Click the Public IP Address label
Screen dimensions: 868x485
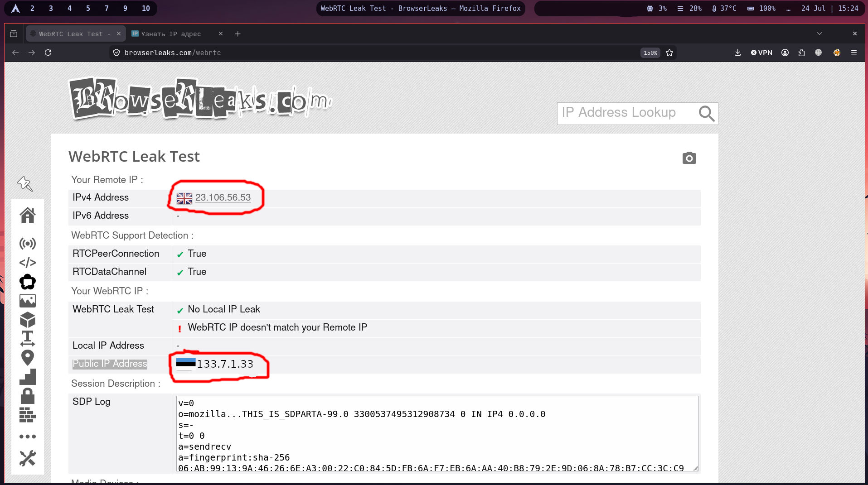pos(110,364)
